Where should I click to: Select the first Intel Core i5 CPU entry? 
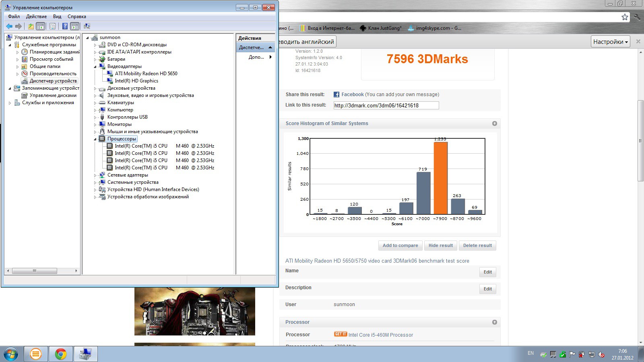point(164,146)
